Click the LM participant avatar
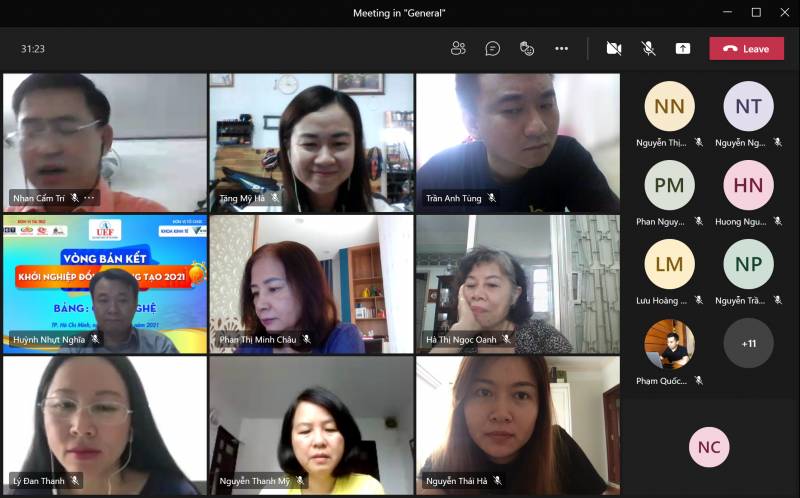800x498 pixels. click(669, 264)
